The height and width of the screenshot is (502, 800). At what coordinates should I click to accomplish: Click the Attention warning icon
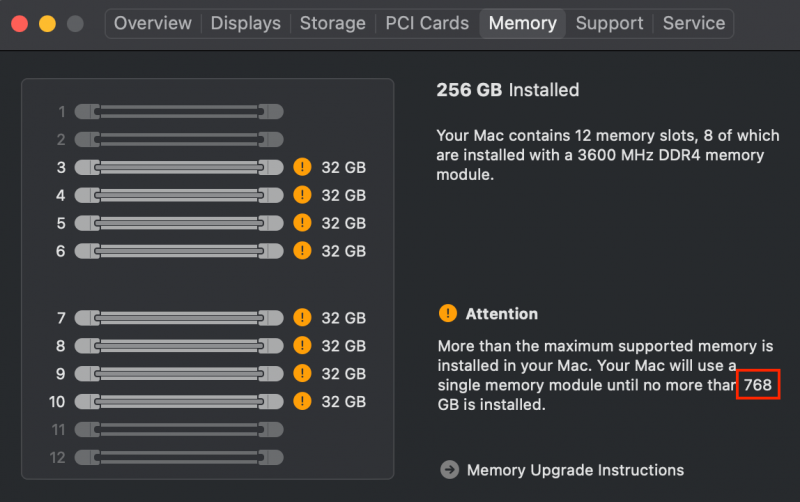coord(448,314)
